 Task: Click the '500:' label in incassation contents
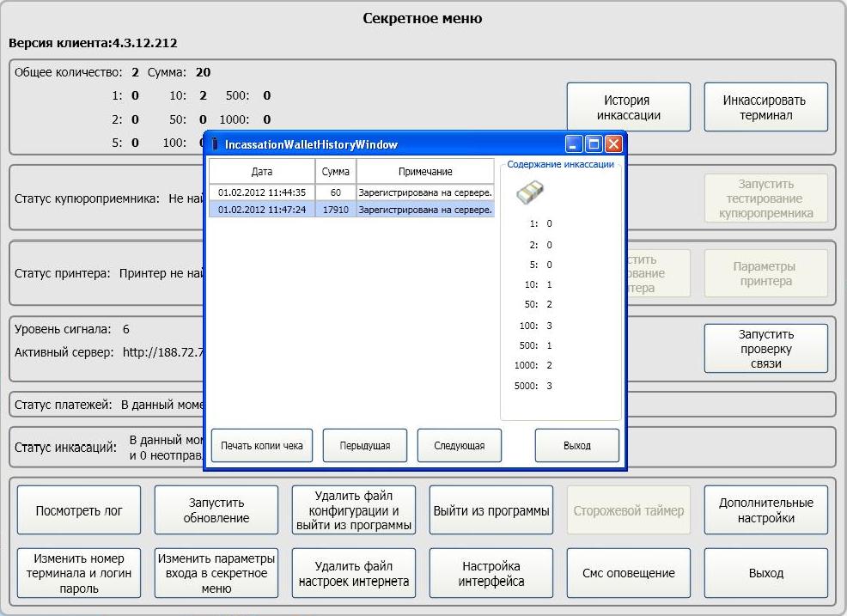[x=529, y=345]
